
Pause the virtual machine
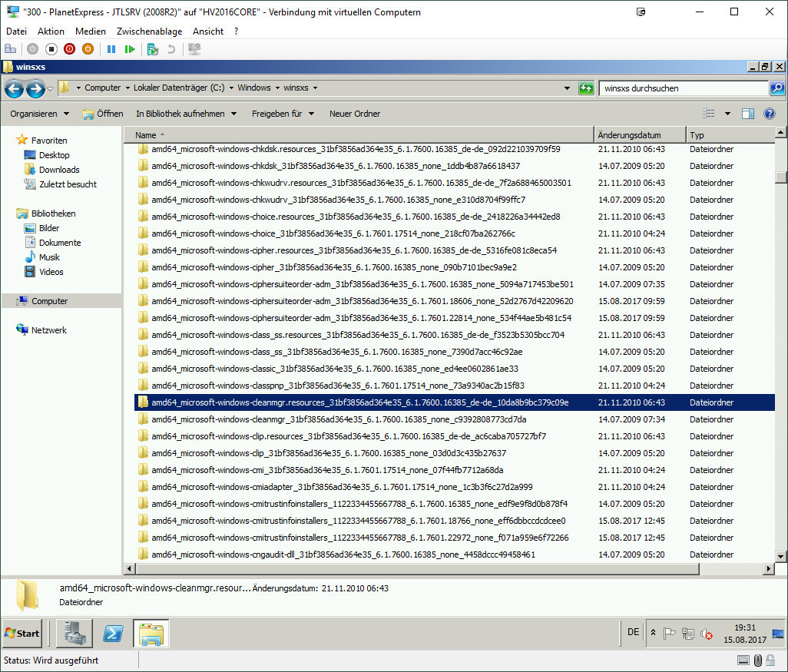(111, 49)
